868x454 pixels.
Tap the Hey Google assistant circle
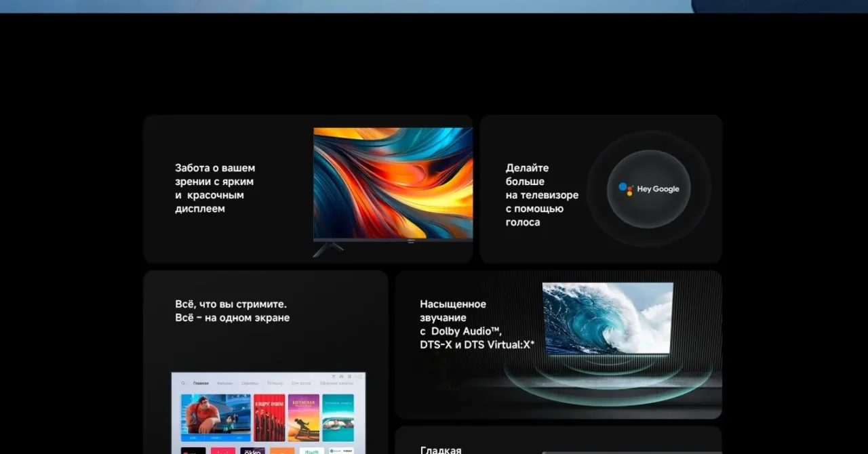point(648,188)
